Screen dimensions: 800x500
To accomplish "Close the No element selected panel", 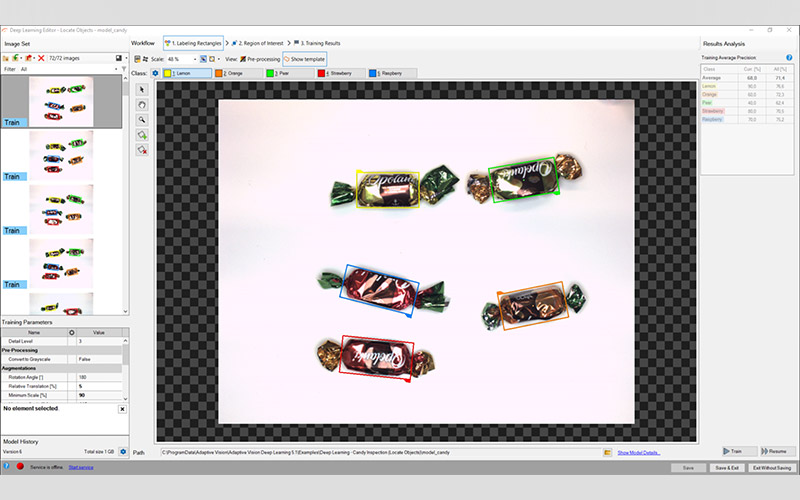I will [122, 409].
